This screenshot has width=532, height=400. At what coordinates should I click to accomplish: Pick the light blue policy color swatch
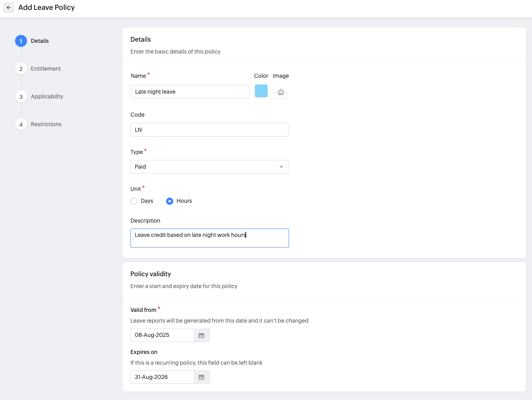[261, 91]
